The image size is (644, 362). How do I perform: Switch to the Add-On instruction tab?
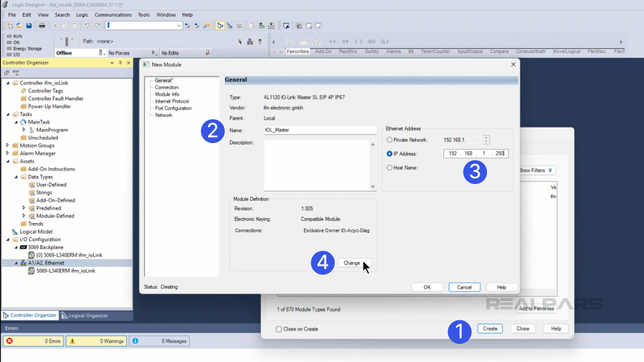point(323,52)
